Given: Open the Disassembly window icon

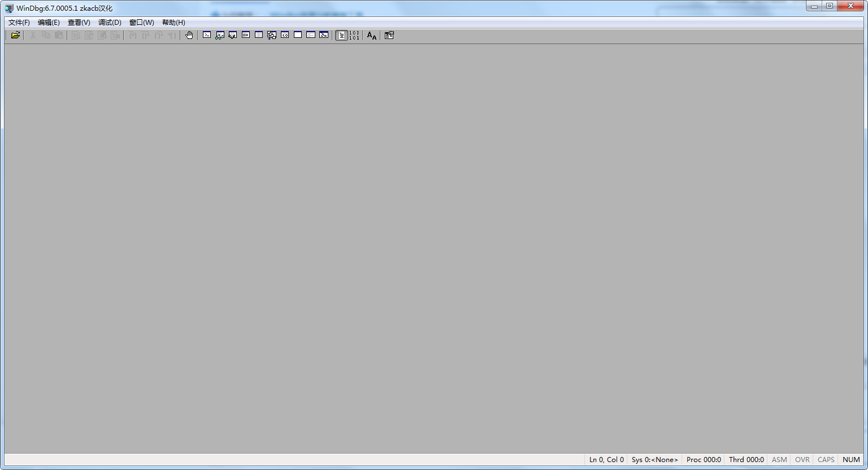Looking at the screenshot, I should pos(285,35).
